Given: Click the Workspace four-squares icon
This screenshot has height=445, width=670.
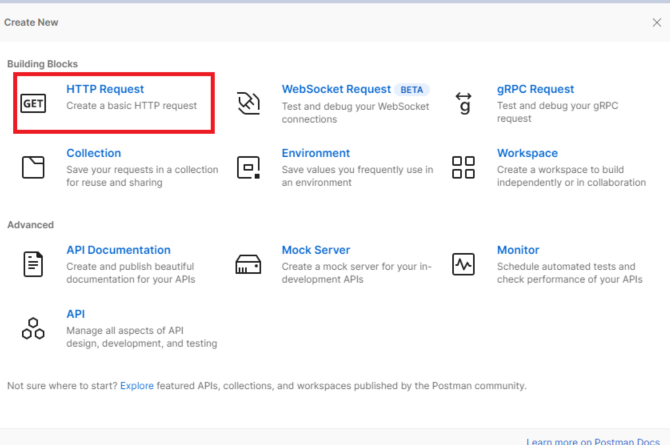Looking at the screenshot, I should pyautogui.click(x=464, y=167).
